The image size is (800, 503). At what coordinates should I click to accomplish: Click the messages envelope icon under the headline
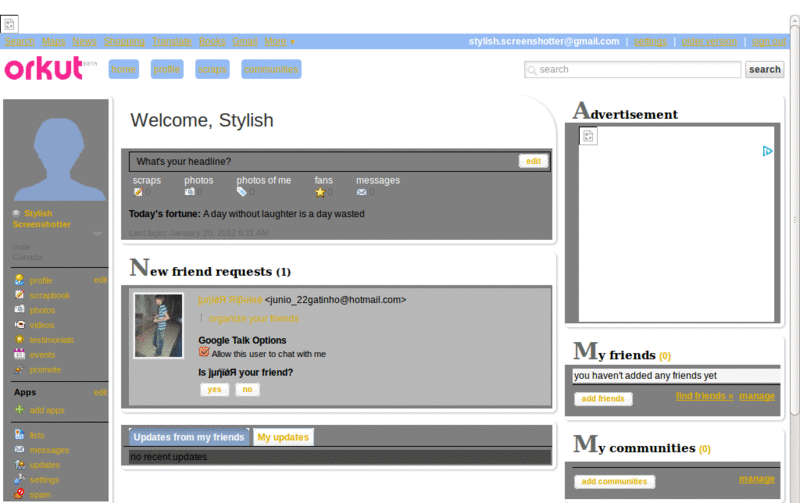(361, 192)
